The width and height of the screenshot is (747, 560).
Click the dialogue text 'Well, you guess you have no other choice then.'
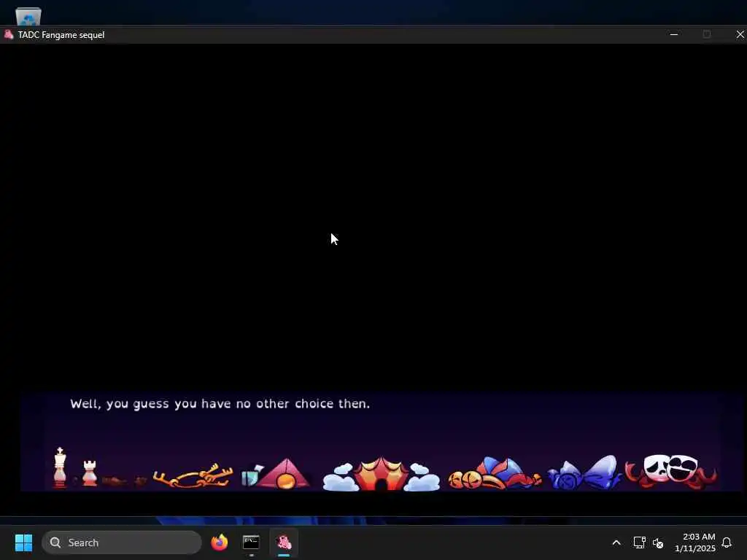point(220,404)
